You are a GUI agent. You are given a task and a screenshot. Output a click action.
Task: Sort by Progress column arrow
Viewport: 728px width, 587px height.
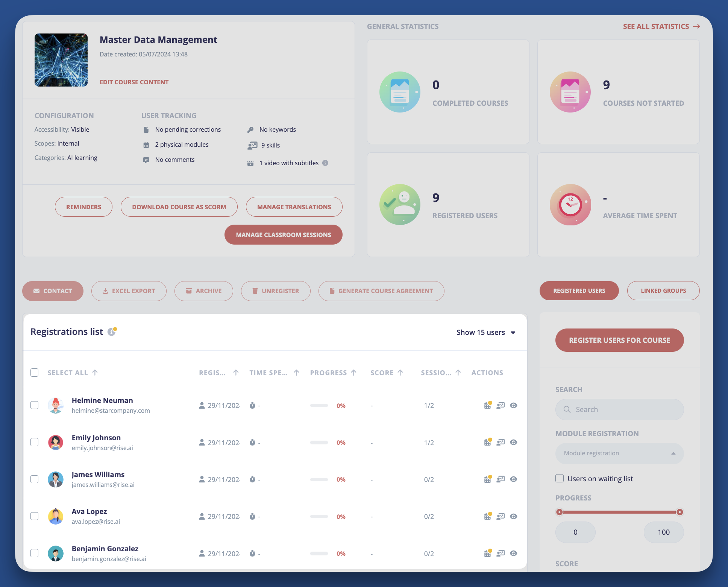[354, 373]
